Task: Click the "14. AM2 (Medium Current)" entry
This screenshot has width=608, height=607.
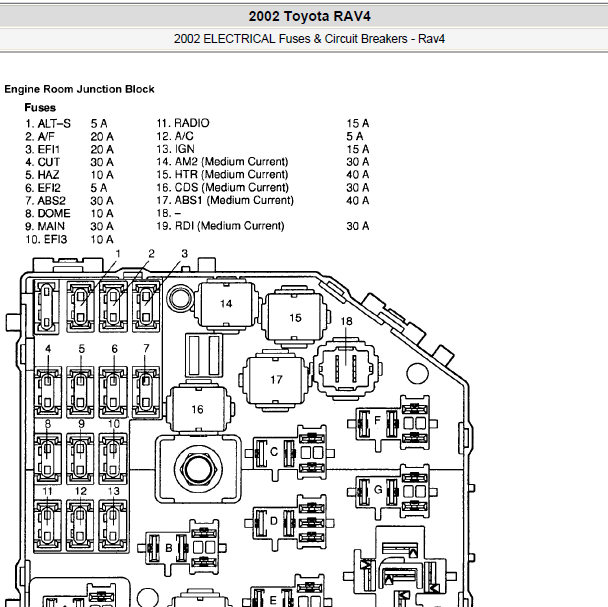Action: (223, 162)
